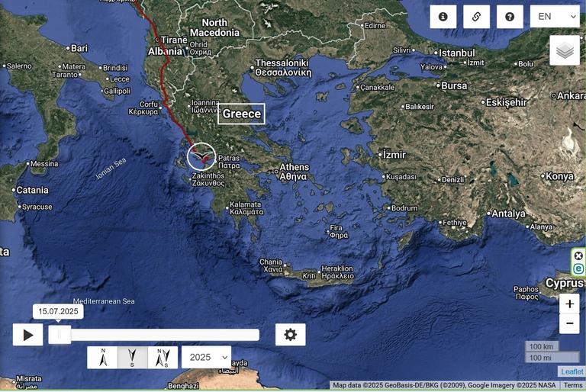Image resolution: width=586 pixels, height=392 pixels.
Task: Copy the share link icon
Action: click(476, 17)
